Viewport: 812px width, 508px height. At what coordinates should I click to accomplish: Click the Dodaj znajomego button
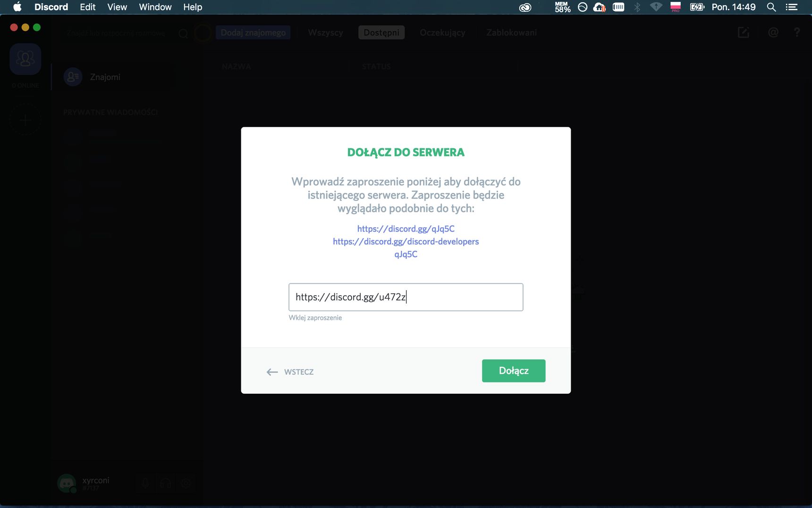coord(253,33)
